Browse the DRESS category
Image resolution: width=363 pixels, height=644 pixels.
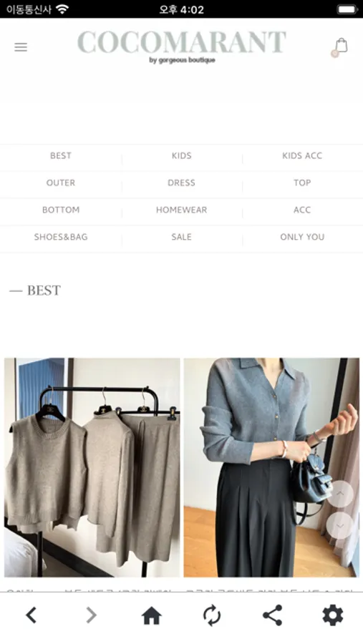[x=181, y=182]
